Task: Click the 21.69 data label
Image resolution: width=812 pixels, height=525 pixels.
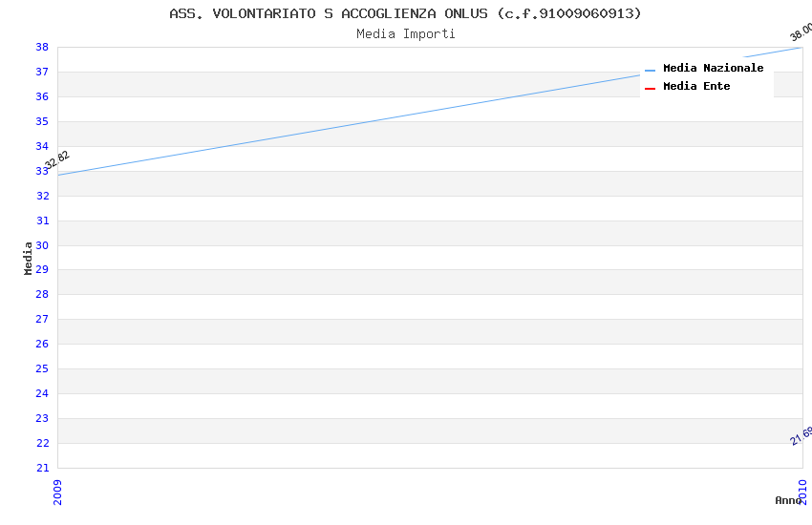Action: coord(801,435)
